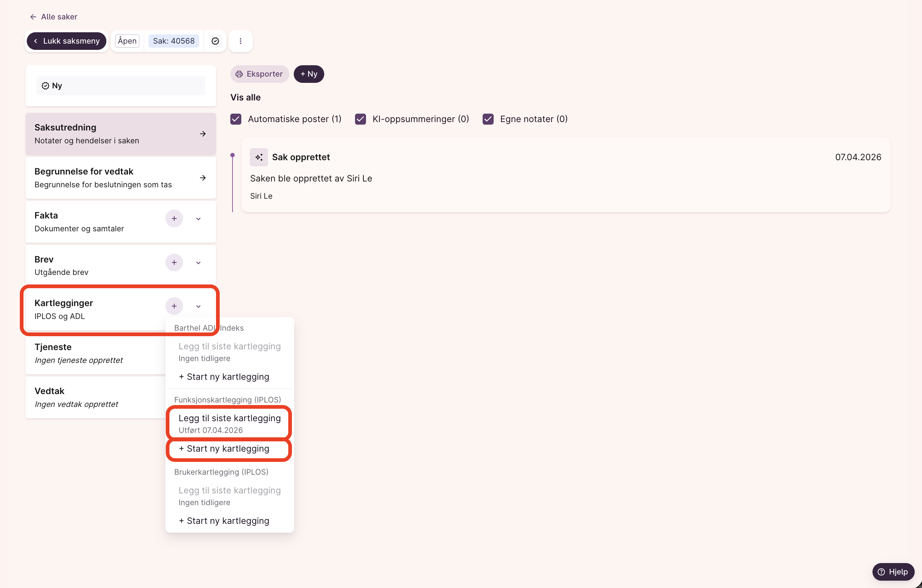Expand the Brev section chevron

pyautogui.click(x=198, y=263)
